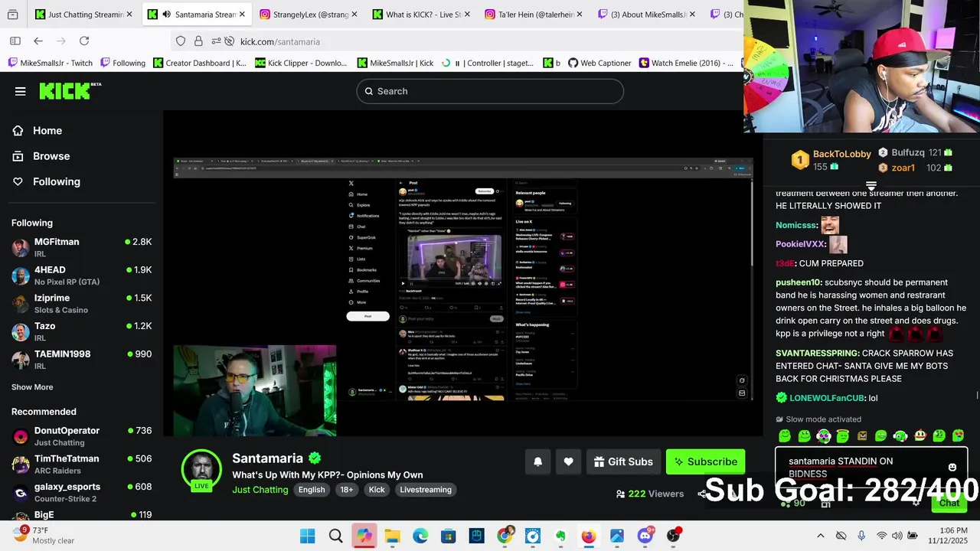Click the 'Livestreaming' tag
This screenshot has width=980, height=551.
426,490
